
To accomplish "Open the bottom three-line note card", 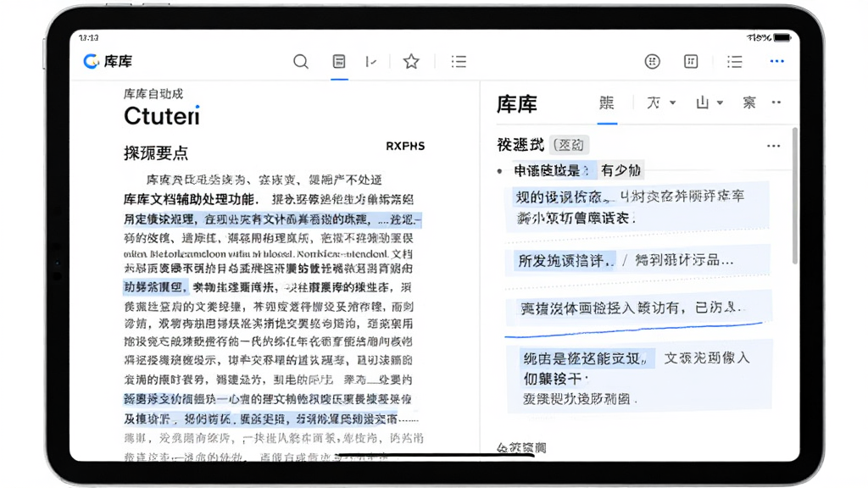I will point(639,378).
